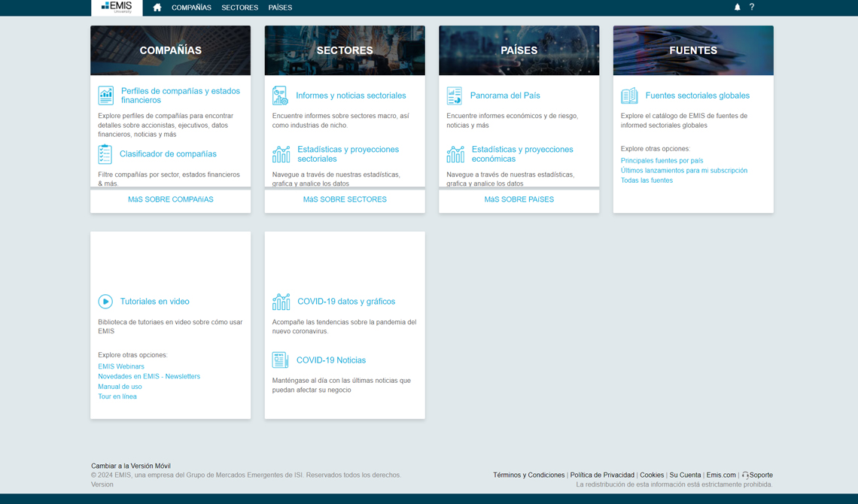Click the FUENTES card banner image
Screen dimensions: 858x504
pos(693,50)
